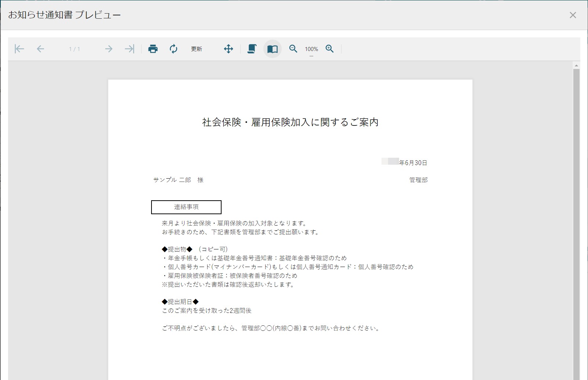Click the bullet line starting ・個人番号カード
This screenshot has height=380, width=588.
288,267
